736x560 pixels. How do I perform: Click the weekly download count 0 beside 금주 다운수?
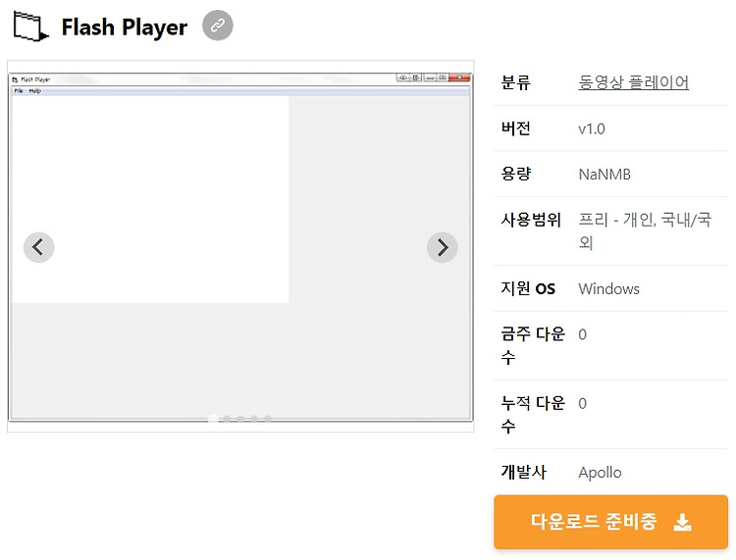click(583, 334)
